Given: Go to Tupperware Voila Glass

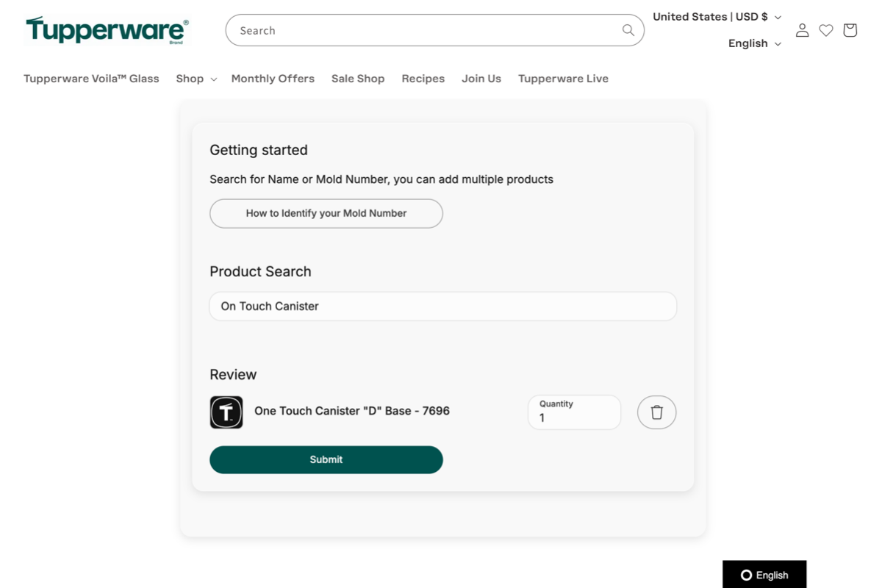Looking at the screenshot, I should [91, 79].
